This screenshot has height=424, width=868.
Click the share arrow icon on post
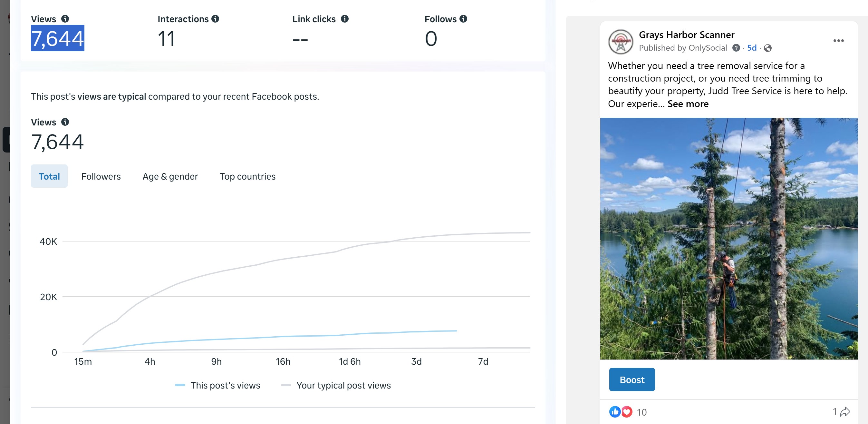[845, 412]
